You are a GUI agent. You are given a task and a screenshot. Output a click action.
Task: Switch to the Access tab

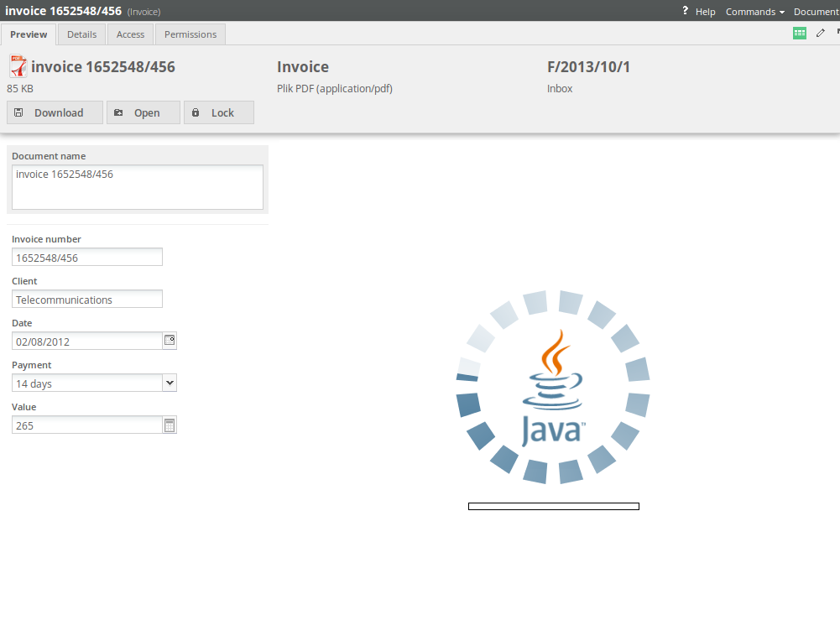coord(130,34)
